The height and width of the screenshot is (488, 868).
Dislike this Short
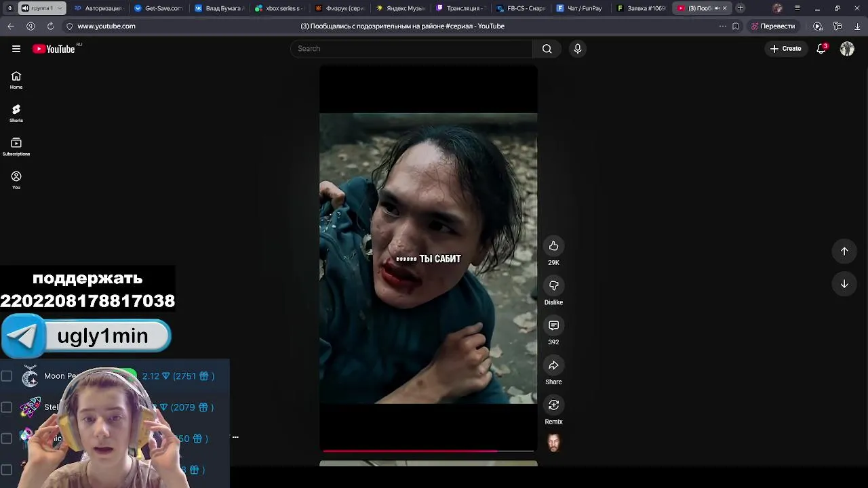(x=553, y=286)
